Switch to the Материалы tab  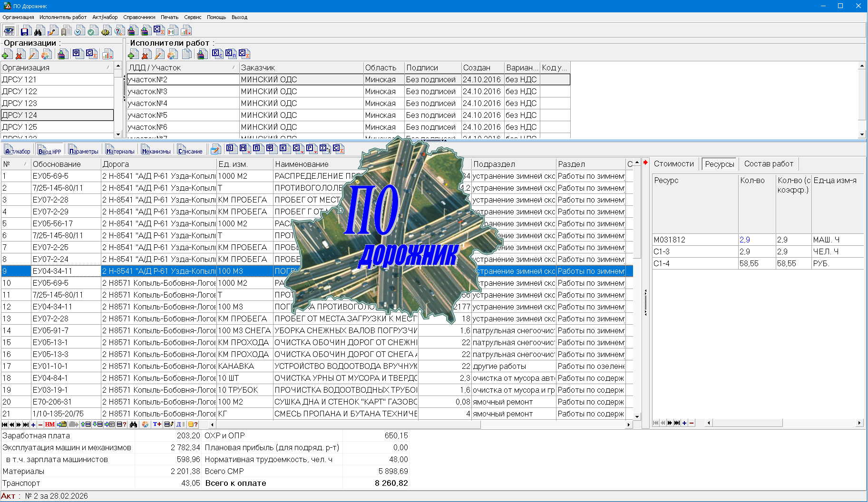(120, 151)
